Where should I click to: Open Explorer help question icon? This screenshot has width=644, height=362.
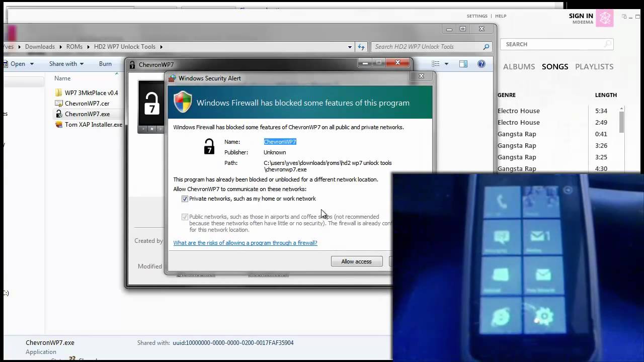pyautogui.click(x=481, y=64)
